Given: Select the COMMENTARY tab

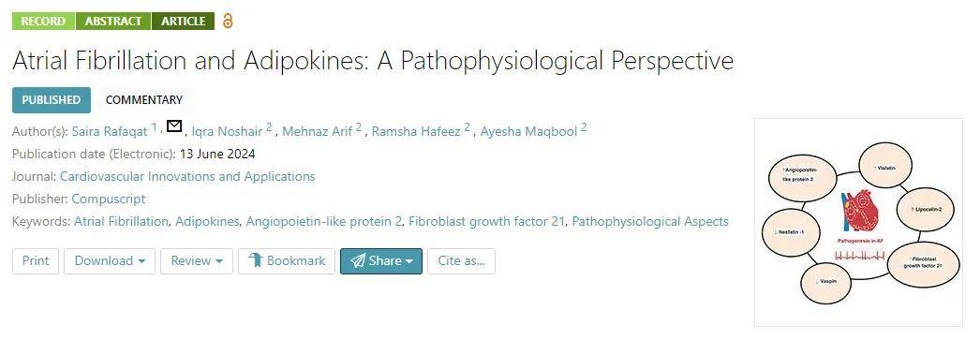Looking at the screenshot, I should coord(143,100).
